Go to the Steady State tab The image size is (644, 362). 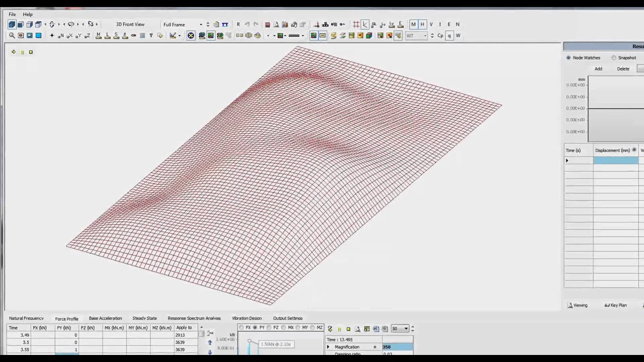(x=144, y=318)
